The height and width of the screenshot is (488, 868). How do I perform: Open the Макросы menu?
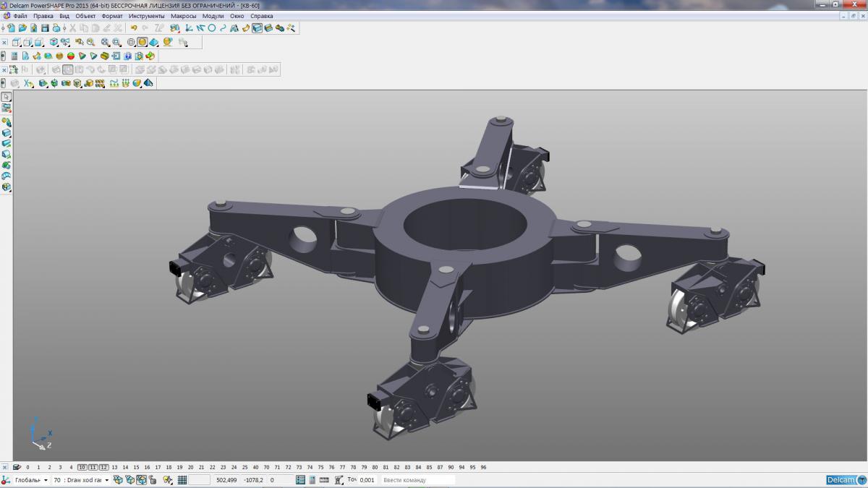[x=184, y=16]
